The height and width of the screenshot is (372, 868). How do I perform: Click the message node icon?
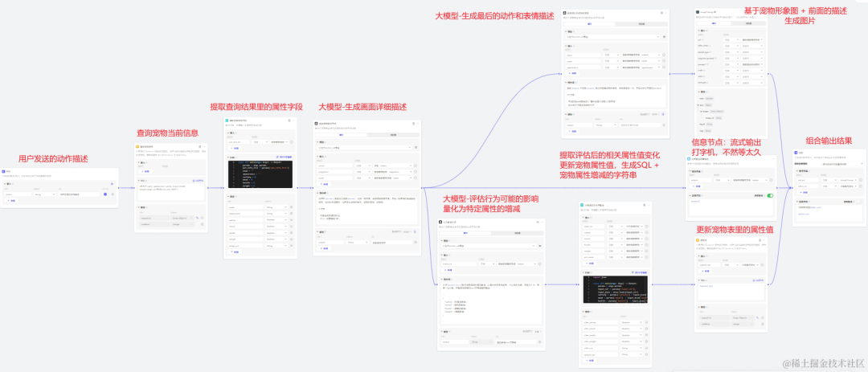point(689,159)
